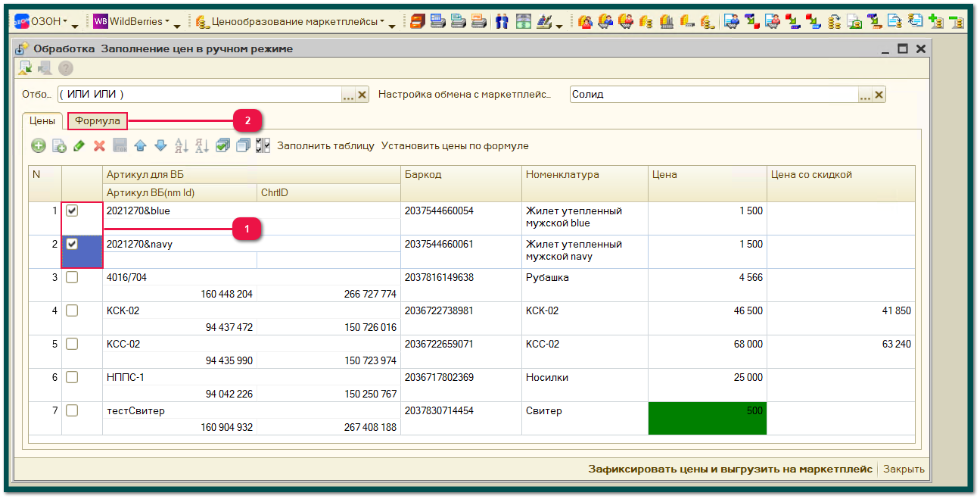Clear the Отбор filter field with X
Viewport: 980px width, 499px height.
(362, 95)
